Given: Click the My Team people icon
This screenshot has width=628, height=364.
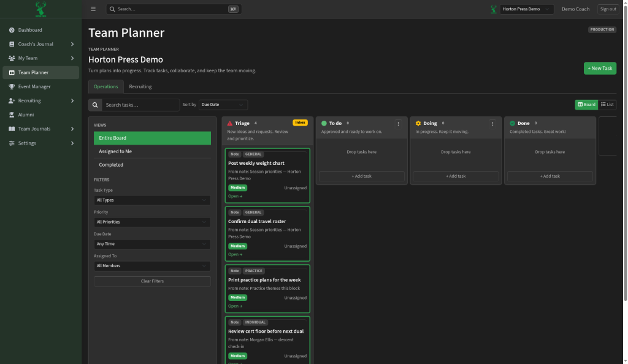Looking at the screenshot, I should coord(12,58).
